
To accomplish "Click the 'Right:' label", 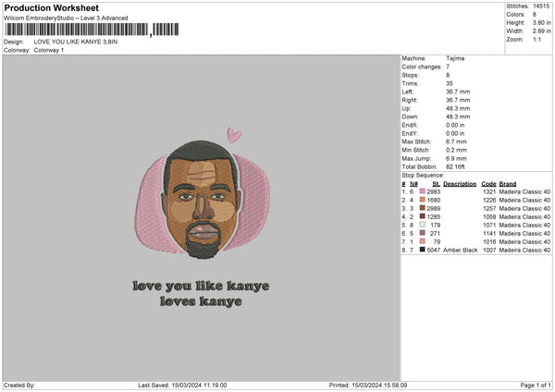I will (410, 100).
